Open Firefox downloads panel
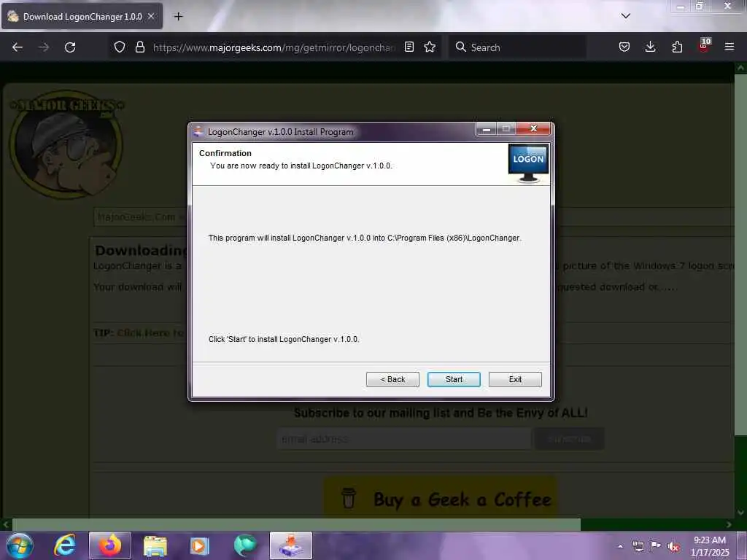Screen dimensions: 747x560 tap(650, 47)
